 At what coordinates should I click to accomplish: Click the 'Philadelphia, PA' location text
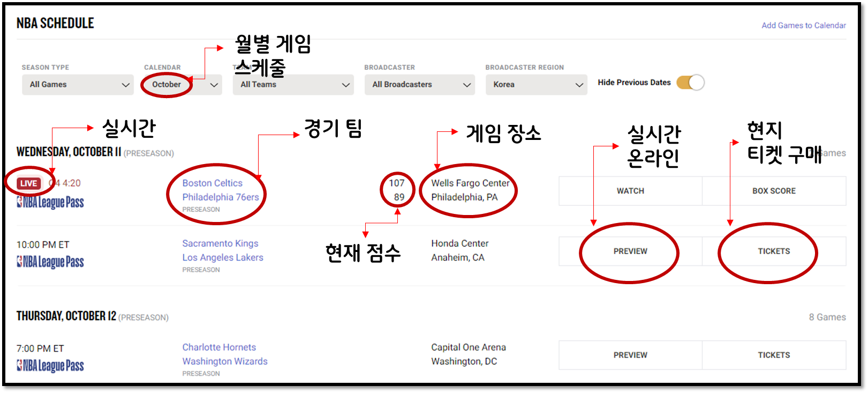coord(464,197)
